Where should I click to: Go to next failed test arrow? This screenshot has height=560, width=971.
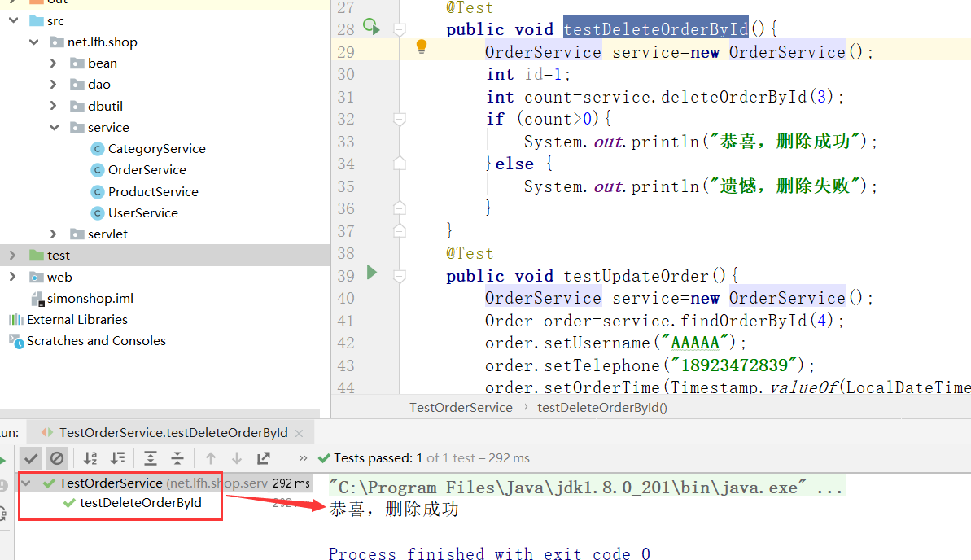[237, 458]
